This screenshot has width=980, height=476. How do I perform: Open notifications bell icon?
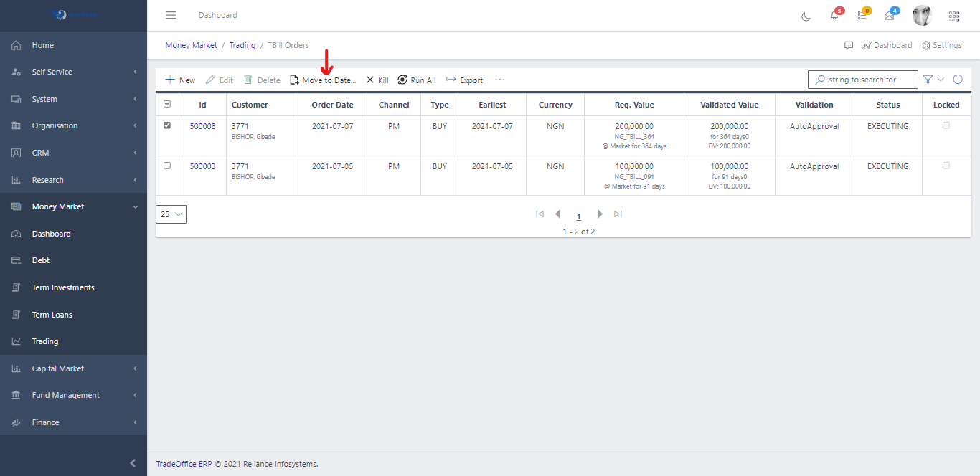point(834,16)
